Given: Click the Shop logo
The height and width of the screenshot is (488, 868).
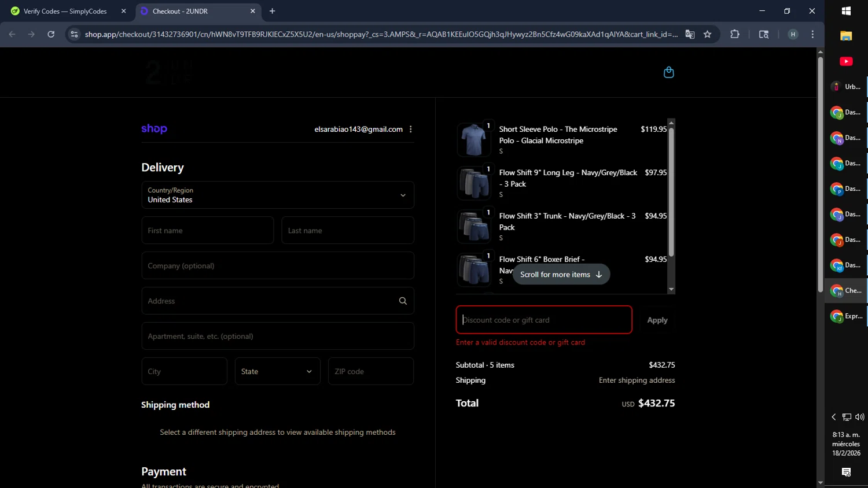Looking at the screenshot, I should point(154,129).
